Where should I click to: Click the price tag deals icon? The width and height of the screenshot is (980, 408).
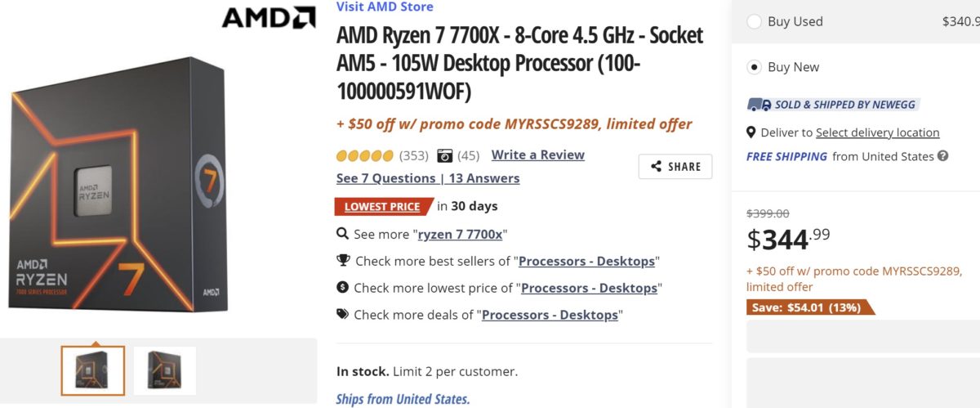point(343,314)
